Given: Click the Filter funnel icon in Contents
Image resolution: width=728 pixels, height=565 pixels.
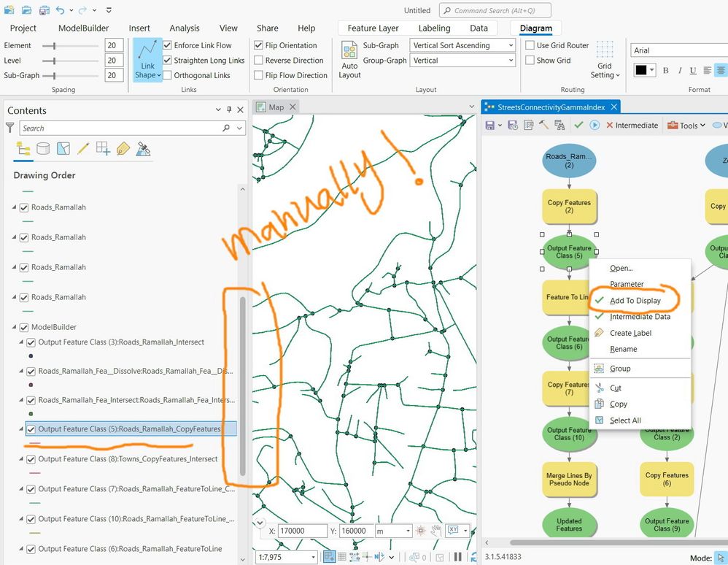Looking at the screenshot, I should (x=9, y=127).
